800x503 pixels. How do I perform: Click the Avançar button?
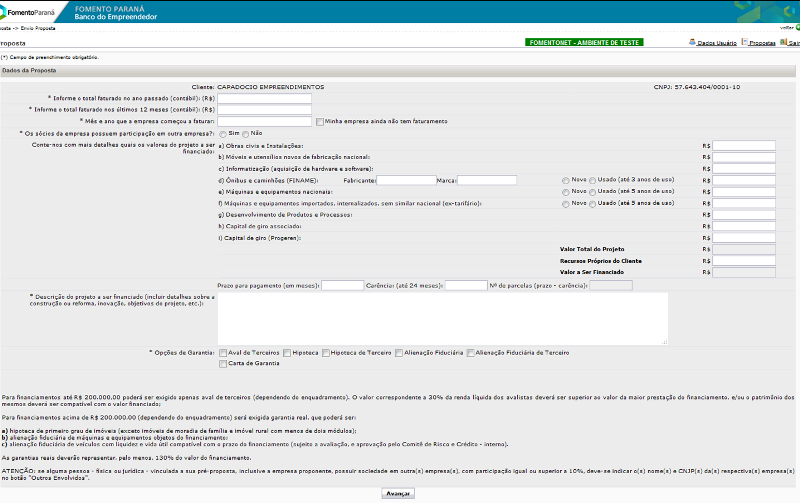coord(398,493)
